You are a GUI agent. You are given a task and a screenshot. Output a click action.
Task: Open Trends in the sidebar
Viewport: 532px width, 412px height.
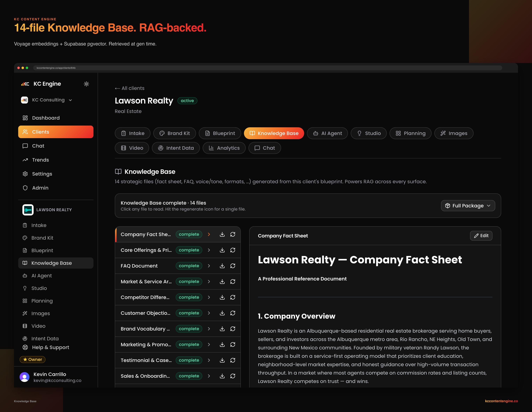point(56,160)
